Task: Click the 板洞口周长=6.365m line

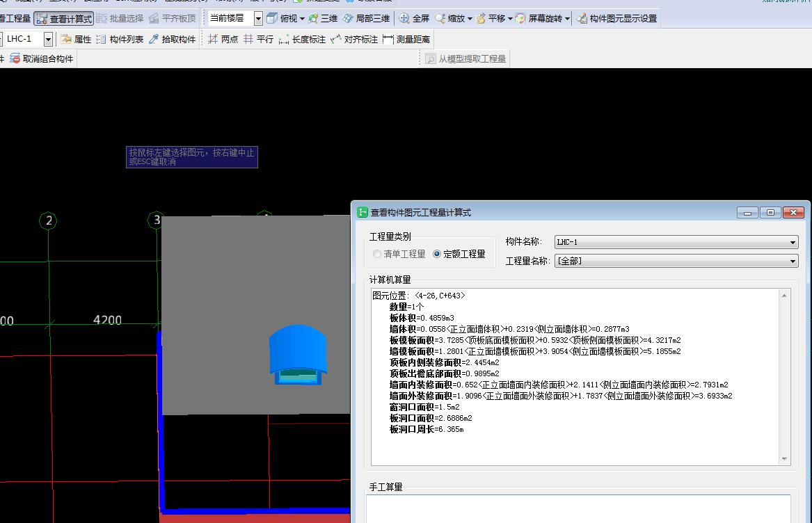Action: (427, 429)
